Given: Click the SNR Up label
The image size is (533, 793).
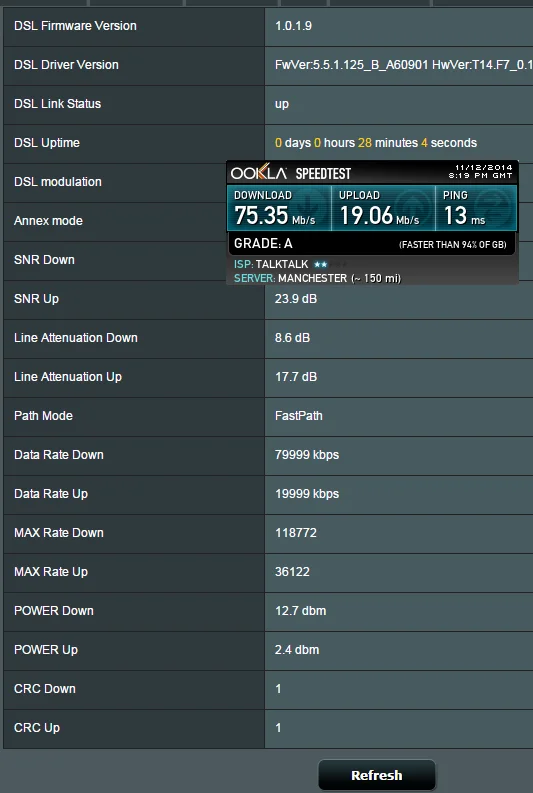Looking at the screenshot, I should point(36,299).
